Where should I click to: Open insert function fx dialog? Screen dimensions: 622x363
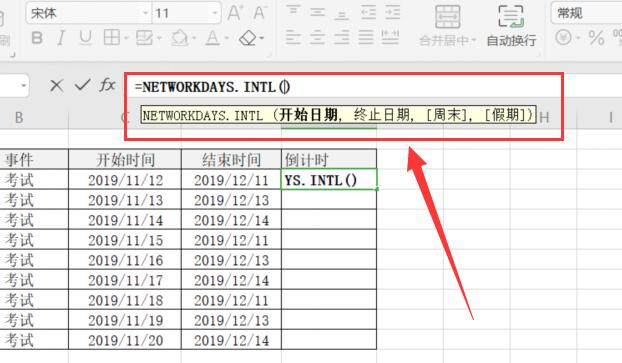click(x=107, y=85)
